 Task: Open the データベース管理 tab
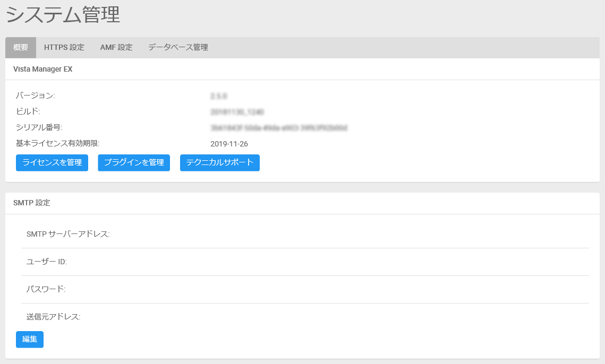click(178, 47)
